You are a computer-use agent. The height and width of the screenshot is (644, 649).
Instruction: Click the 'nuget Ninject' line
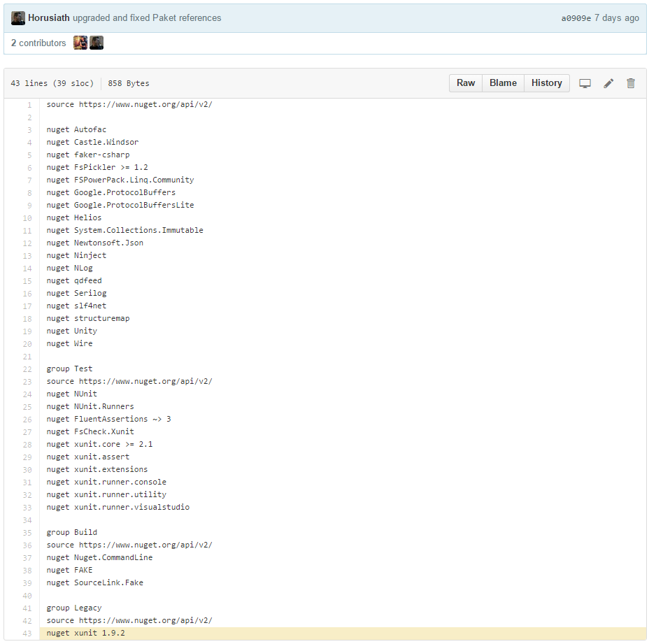coord(76,255)
